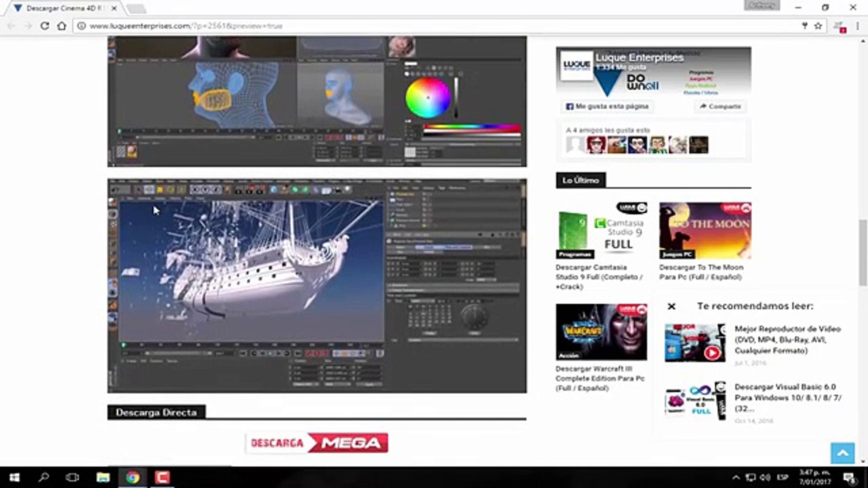This screenshot has height=488, width=868.
Task: Select the Descarga Directa heading tab
Action: [x=156, y=412]
